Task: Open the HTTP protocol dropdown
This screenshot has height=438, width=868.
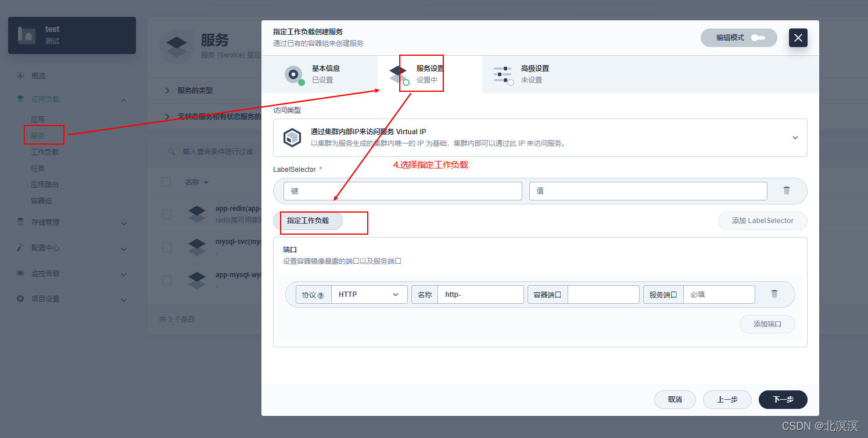Action: 369,295
